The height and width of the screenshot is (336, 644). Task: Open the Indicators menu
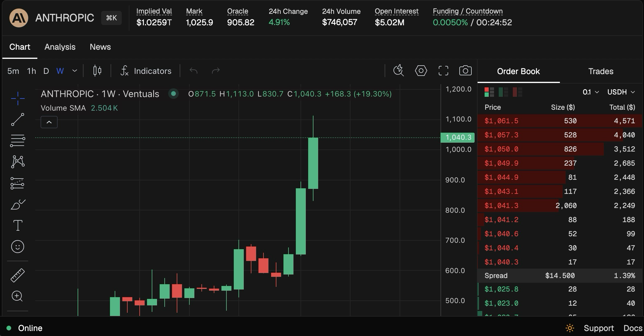point(146,71)
